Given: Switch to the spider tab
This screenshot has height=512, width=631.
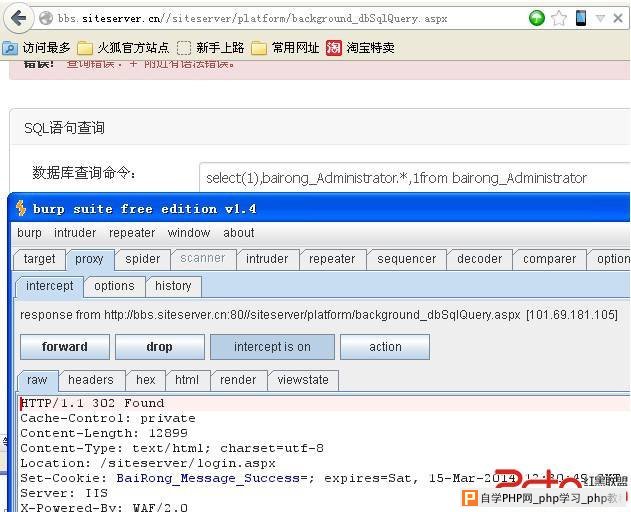Looking at the screenshot, I should coord(142,259).
